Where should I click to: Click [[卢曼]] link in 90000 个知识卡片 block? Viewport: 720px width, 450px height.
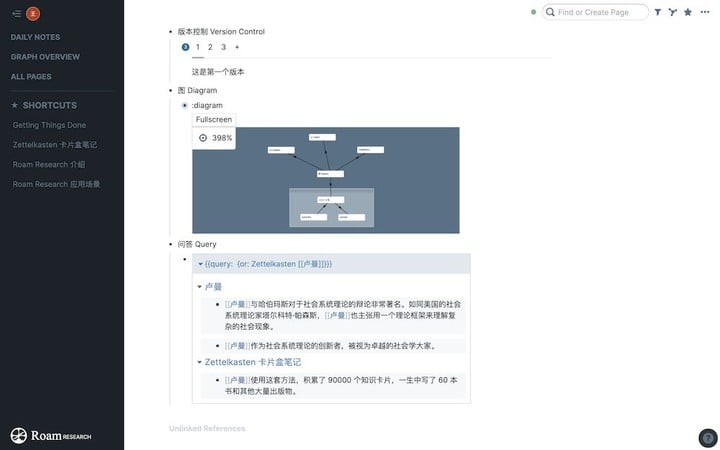click(x=237, y=380)
